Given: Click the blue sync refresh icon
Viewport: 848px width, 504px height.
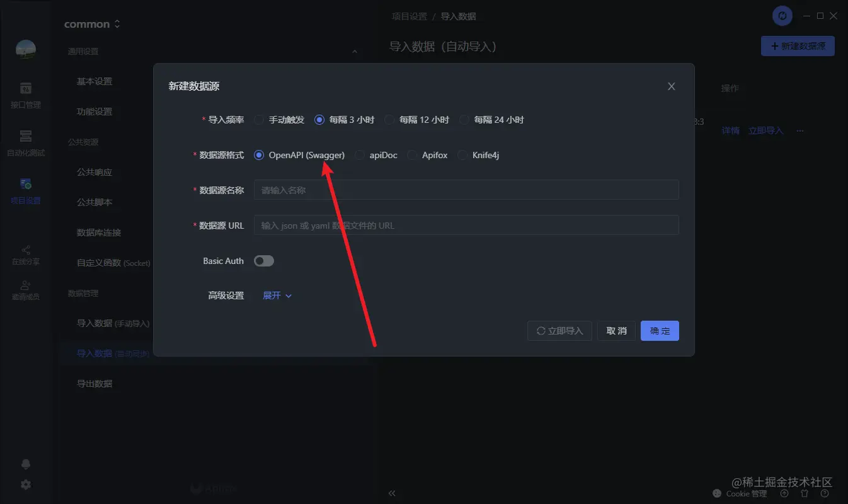Looking at the screenshot, I should [782, 16].
